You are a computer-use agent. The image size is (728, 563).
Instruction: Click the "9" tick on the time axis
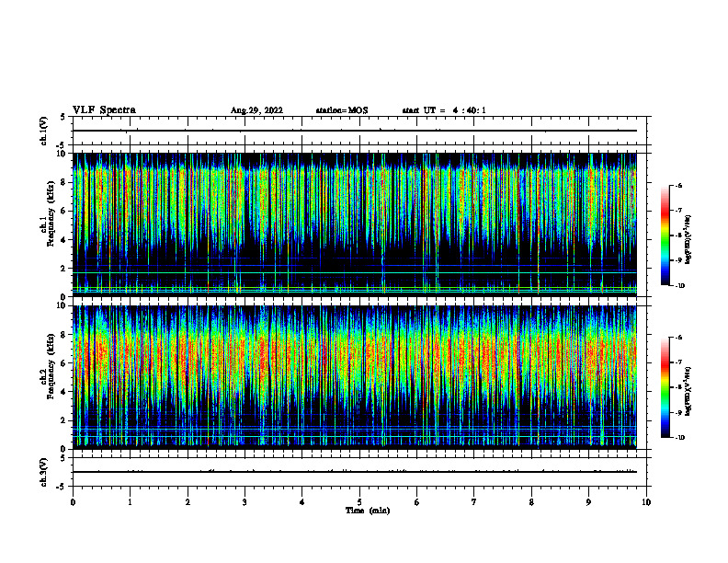[x=588, y=502]
